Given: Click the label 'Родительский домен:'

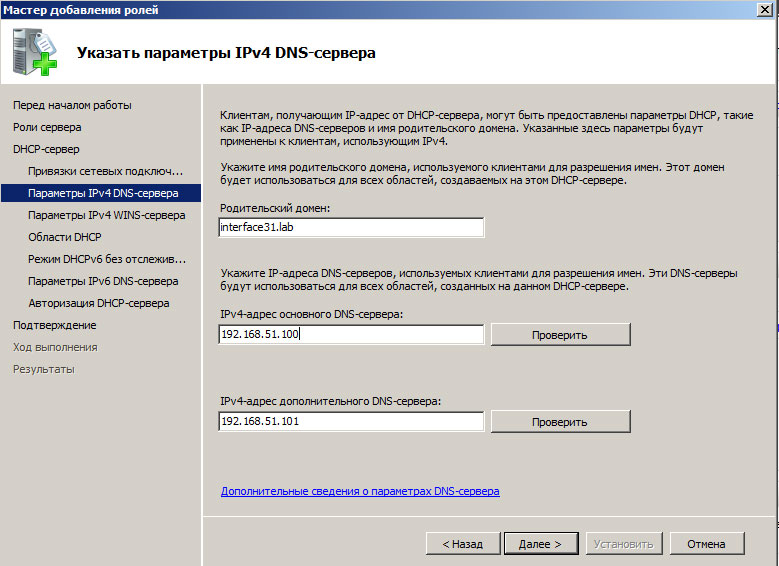Looking at the screenshot, I should tap(275, 208).
